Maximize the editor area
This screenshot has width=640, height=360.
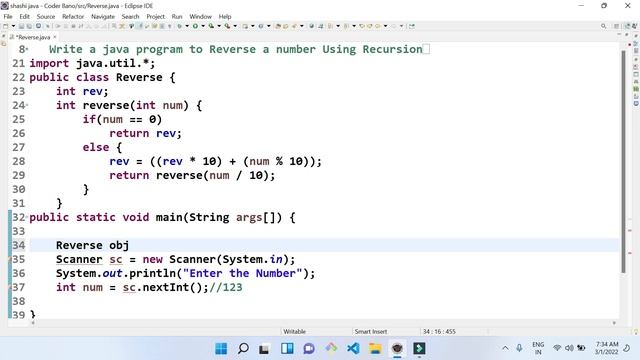point(627,36)
